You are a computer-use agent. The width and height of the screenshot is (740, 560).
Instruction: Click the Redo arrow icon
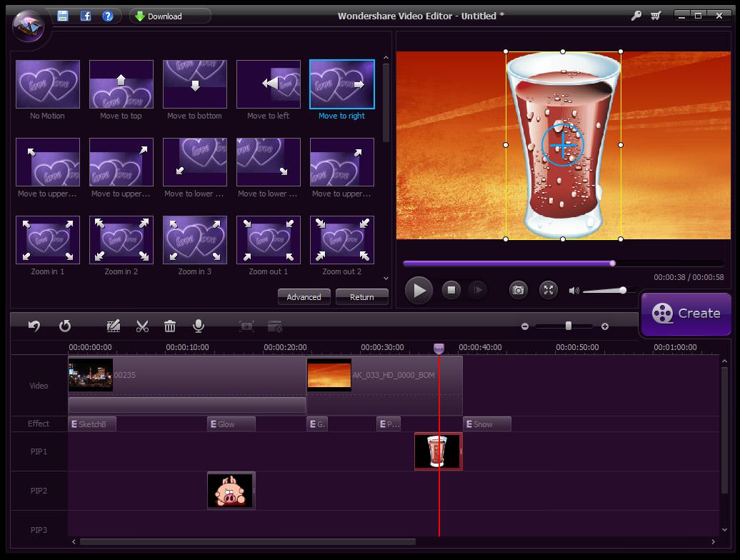pyautogui.click(x=65, y=326)
